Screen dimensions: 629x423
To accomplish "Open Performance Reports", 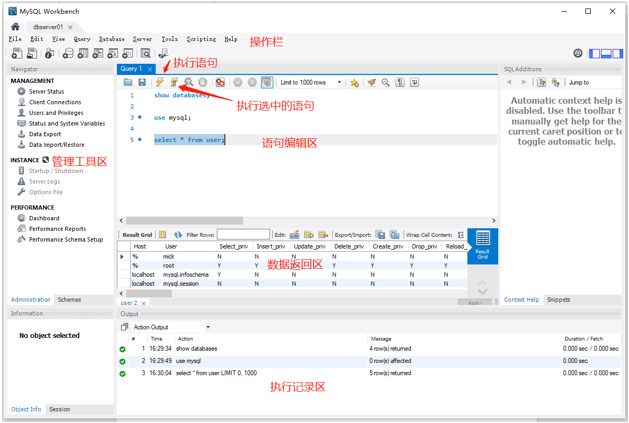I will (x=57, y=229).
